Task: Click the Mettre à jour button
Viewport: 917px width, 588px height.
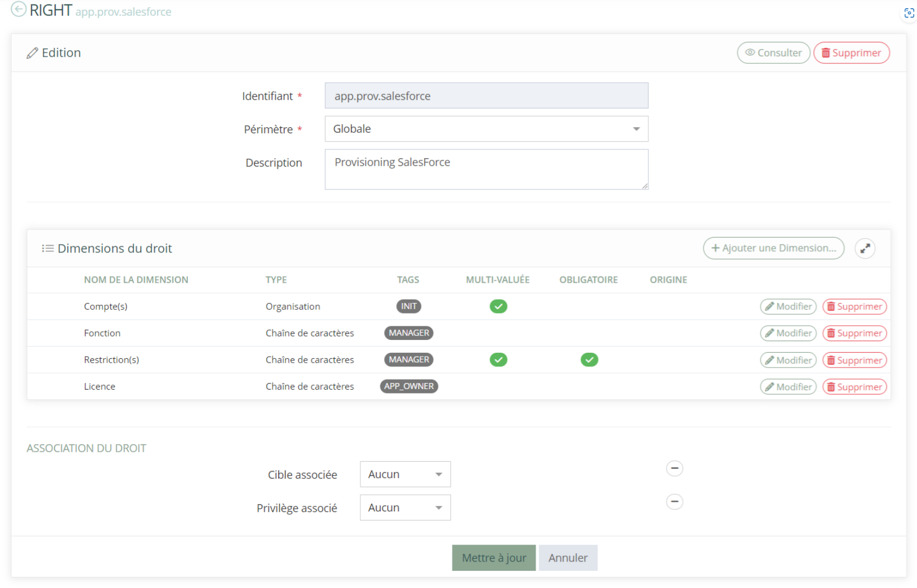Action: (x=493, y=558)
